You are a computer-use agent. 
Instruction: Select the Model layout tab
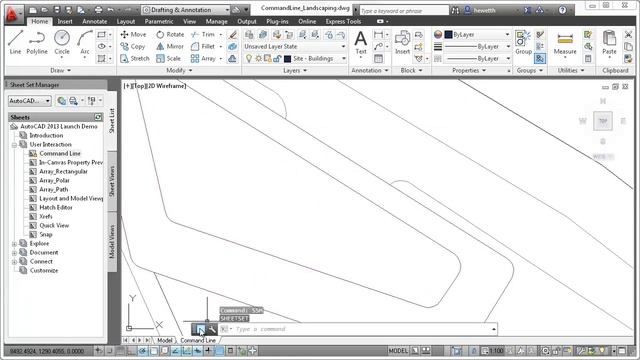point(164,340)
